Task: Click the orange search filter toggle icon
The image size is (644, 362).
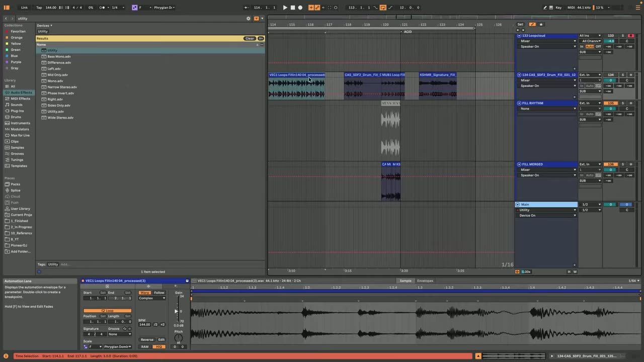Action: [x=256, y=19]
